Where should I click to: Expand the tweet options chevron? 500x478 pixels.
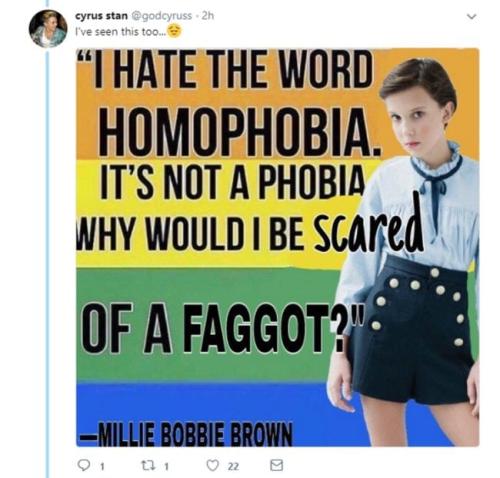(472, 16)
